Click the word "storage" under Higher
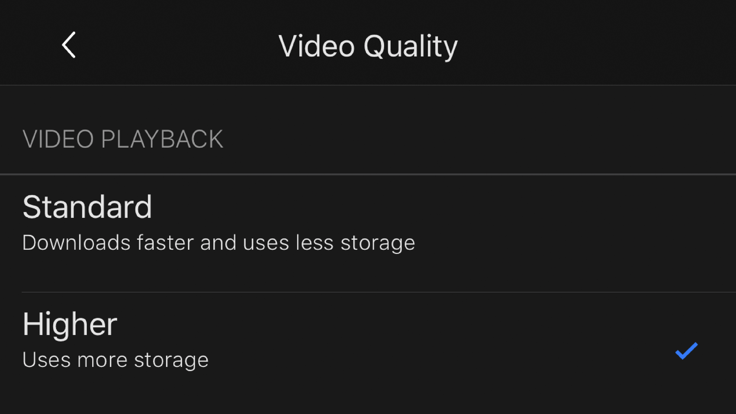 [171, 361]
